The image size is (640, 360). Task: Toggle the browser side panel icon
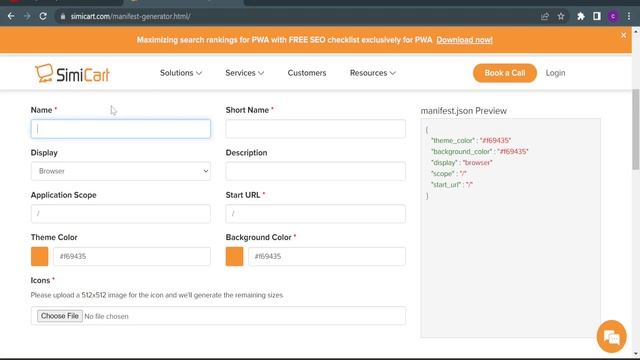pos(597,16)
